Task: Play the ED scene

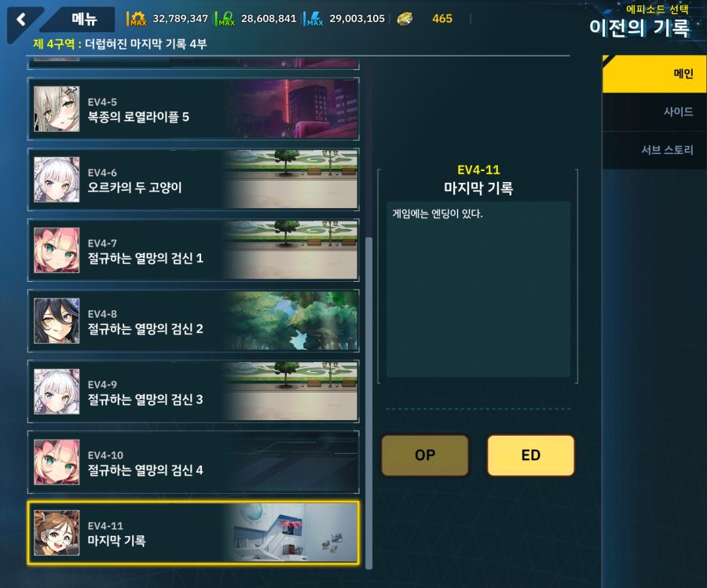Action: click(531, 455)
